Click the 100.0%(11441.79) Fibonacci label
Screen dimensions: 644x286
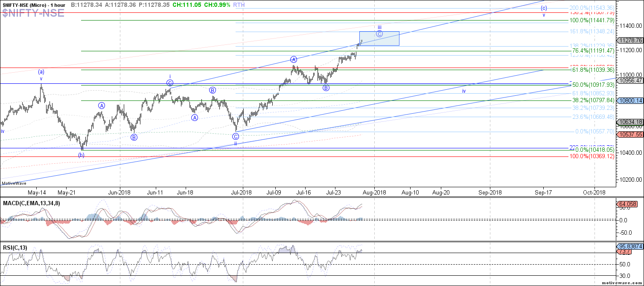point(592,20)
